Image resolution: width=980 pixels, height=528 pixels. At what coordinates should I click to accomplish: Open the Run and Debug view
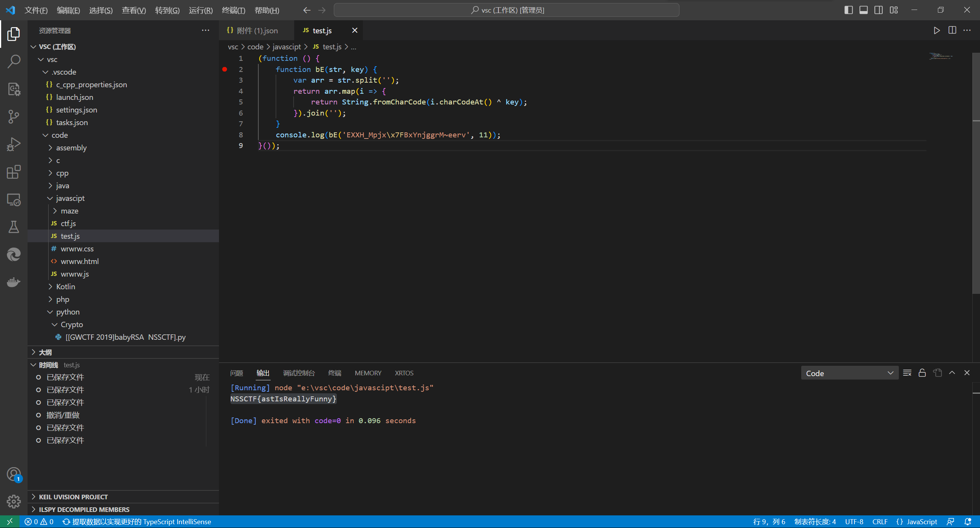pos(14,144)
